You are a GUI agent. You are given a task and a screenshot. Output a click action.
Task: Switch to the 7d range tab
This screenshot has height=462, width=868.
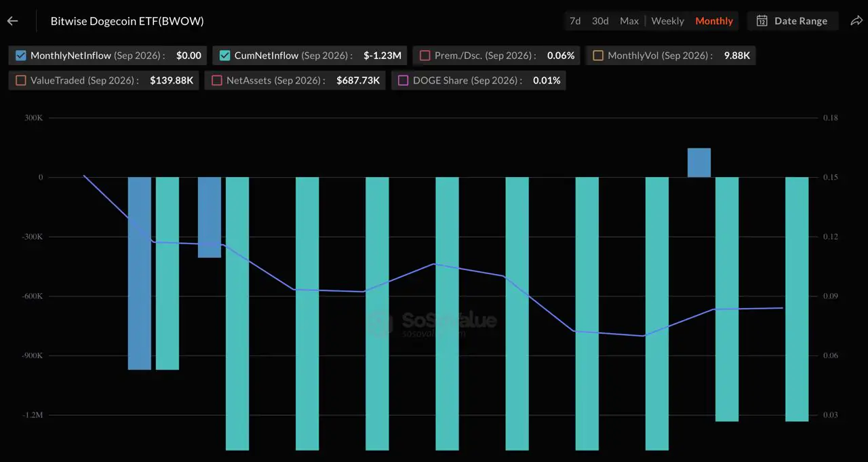point(575,21)
